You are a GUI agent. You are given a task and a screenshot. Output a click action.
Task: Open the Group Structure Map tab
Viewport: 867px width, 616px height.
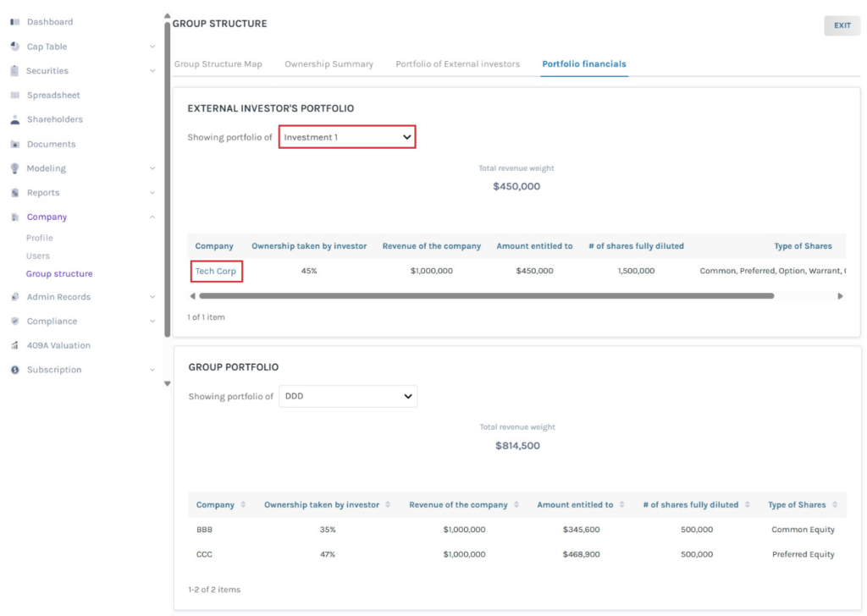point(217,63)
